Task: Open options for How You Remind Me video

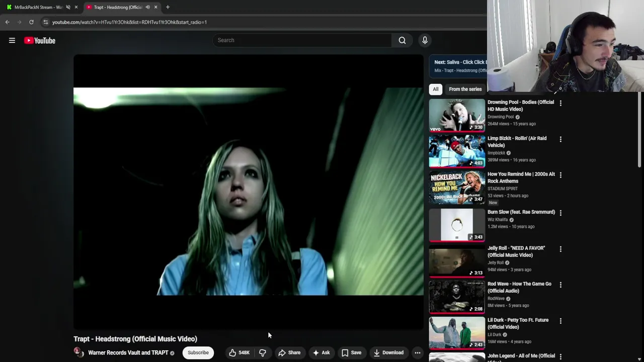Action: point(560,175)
